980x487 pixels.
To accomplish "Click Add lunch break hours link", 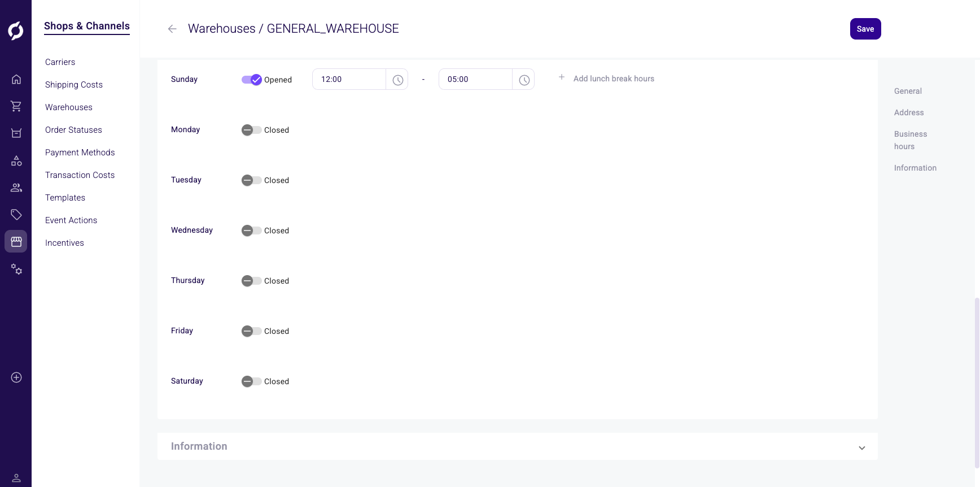I will [613, 79].
